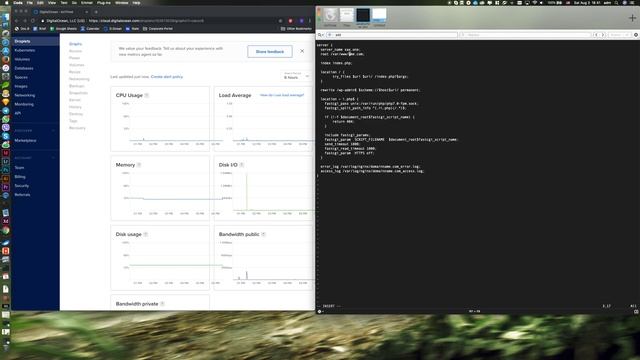Go to next match in the editor find bar

tap(603, 35)
